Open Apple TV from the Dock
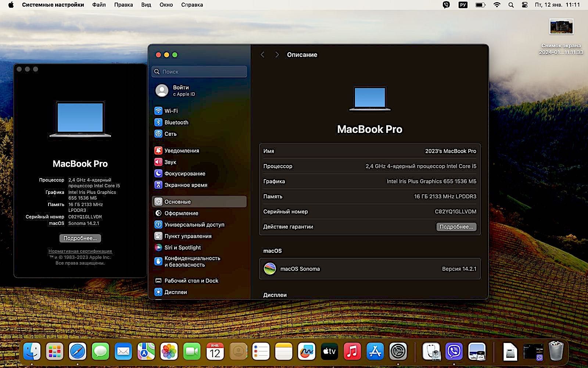This screenshot has width=588, height=368. point(329,351)
